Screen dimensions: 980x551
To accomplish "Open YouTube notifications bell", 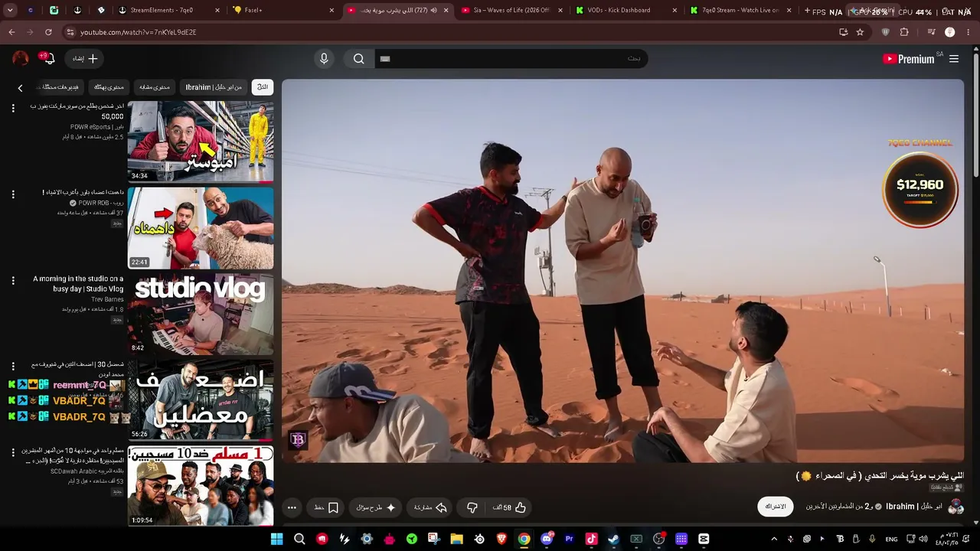I will point(48,59).
